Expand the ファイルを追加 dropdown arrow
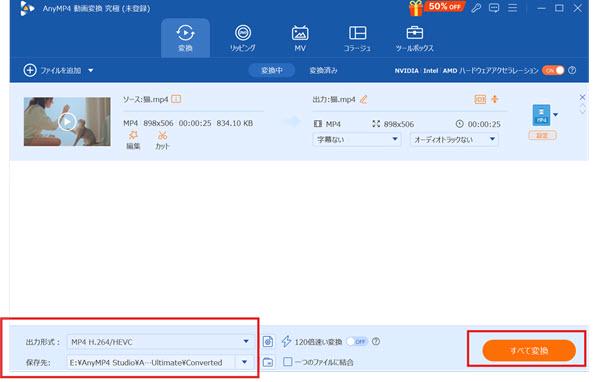The image size is (599, 382). [91, 70]
